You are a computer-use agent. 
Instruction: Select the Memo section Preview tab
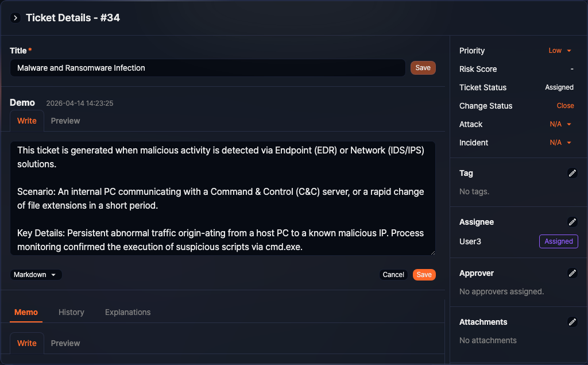[x=65, y=343]
